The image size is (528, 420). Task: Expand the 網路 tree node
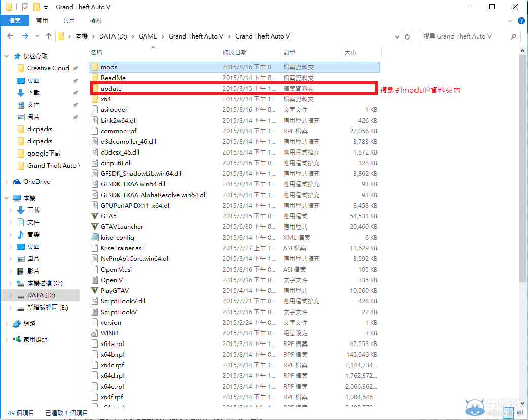coord(6,323)
